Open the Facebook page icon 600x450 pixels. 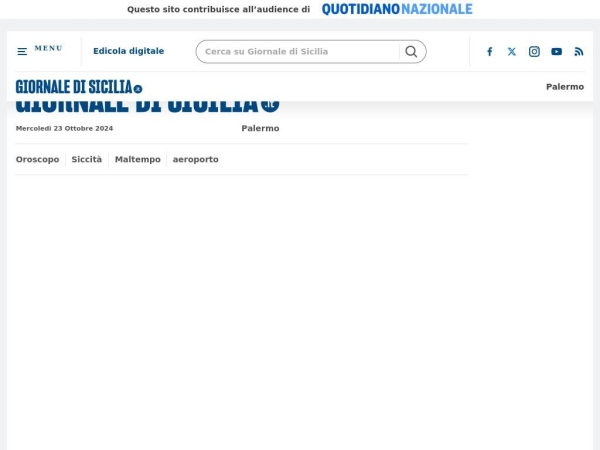click(x=489, y=52)
